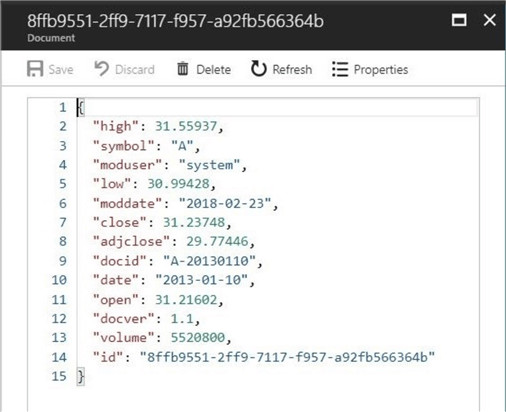This screenshot has height=412, width=506.
Task: Click the Delete label in toolbar
Action: 213,70
